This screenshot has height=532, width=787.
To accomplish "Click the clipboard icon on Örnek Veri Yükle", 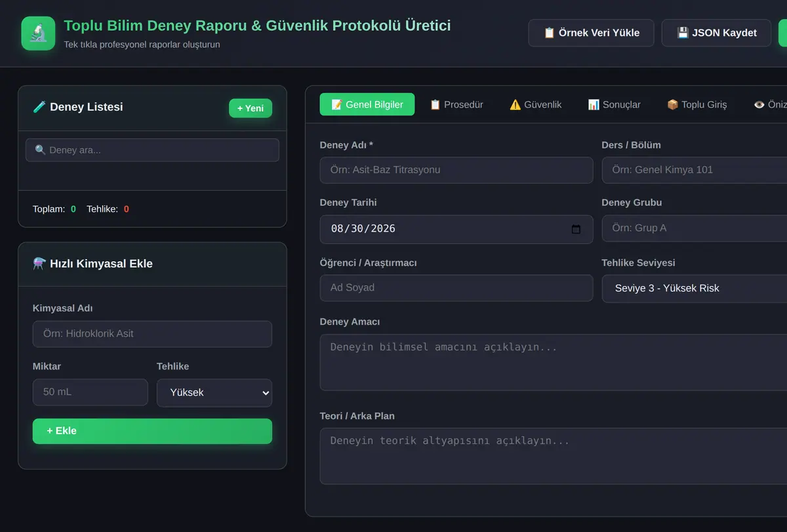I will click(550, 33).
